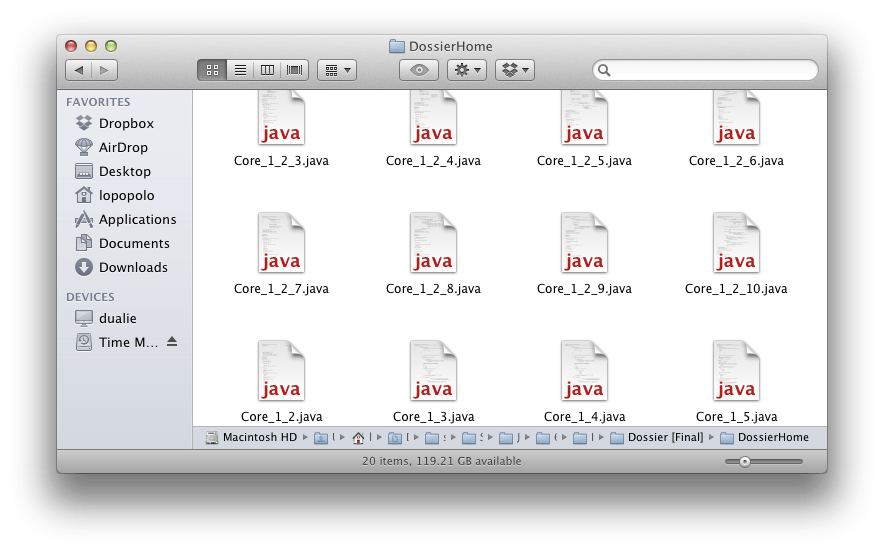
Task: Open the Dropbox sidebar folder
Action: [x=125, y=124]
